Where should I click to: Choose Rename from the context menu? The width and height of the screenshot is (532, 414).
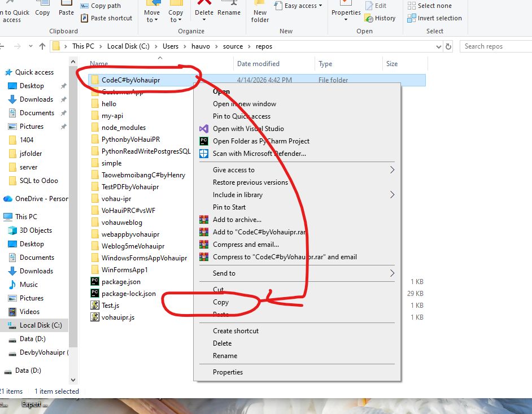(x=225, y=356)
